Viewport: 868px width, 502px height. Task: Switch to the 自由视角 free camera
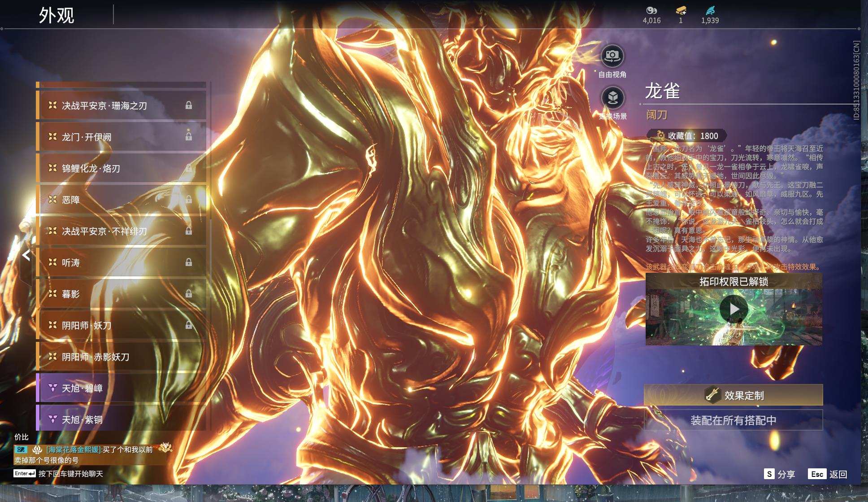[x=612, y=56]
